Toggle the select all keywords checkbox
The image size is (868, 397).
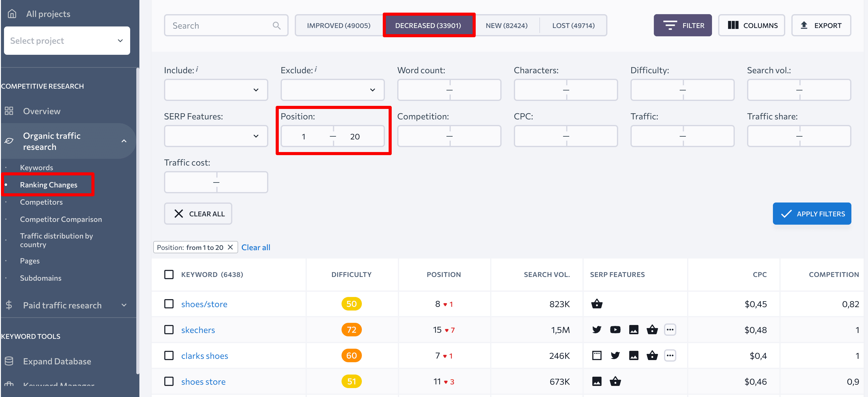[169, 274]
